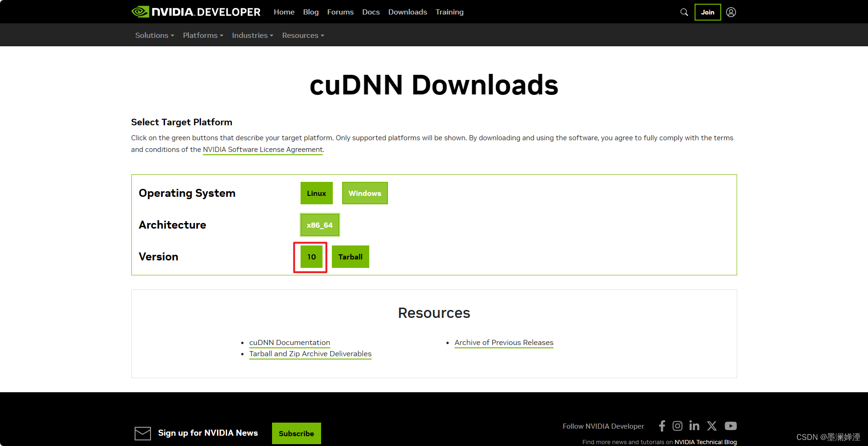Image resolution: width=868 pixels, height=446 pixels.
Task: Open cuDNN Documentation link
Action: tap(290, 343)
